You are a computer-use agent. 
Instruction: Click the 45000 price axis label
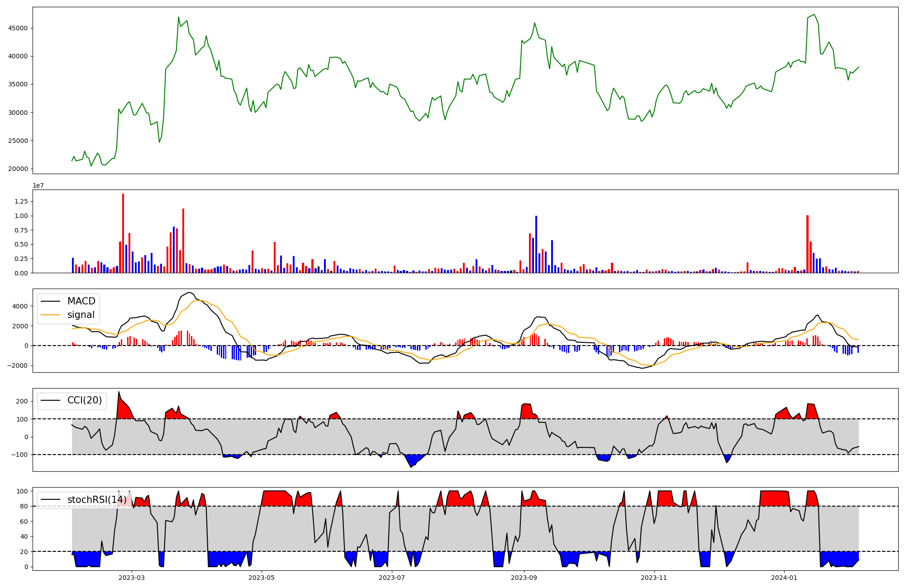click(18, 28)
